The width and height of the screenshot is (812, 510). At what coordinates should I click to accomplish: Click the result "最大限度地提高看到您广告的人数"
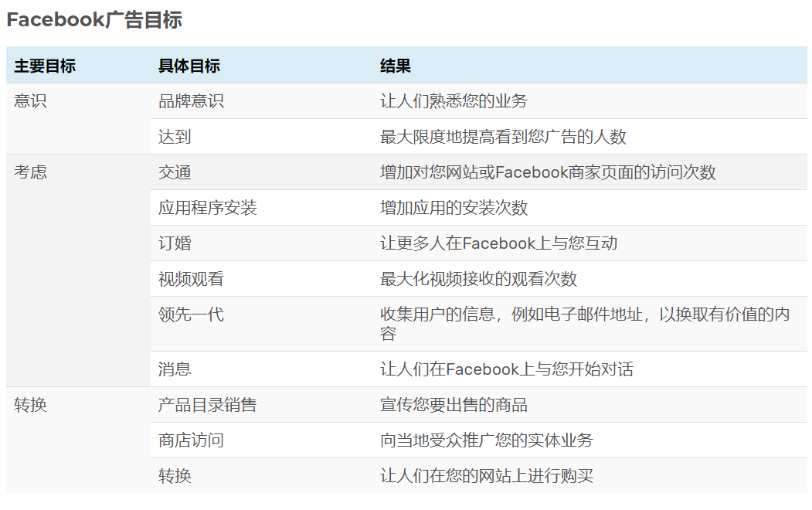(503, 137)
